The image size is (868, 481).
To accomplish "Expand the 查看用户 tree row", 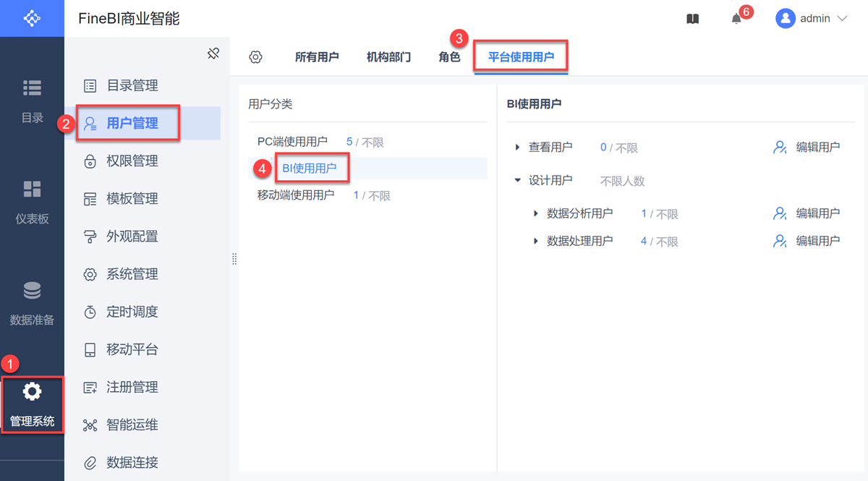I will click(x=517, y=148).
